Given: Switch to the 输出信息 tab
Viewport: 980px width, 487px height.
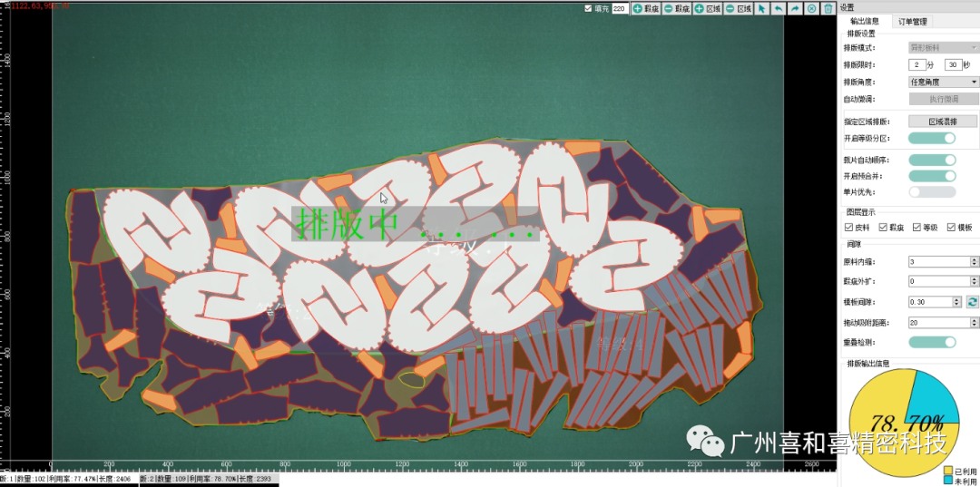Looking at the screenshot, I should click(865, 21).
